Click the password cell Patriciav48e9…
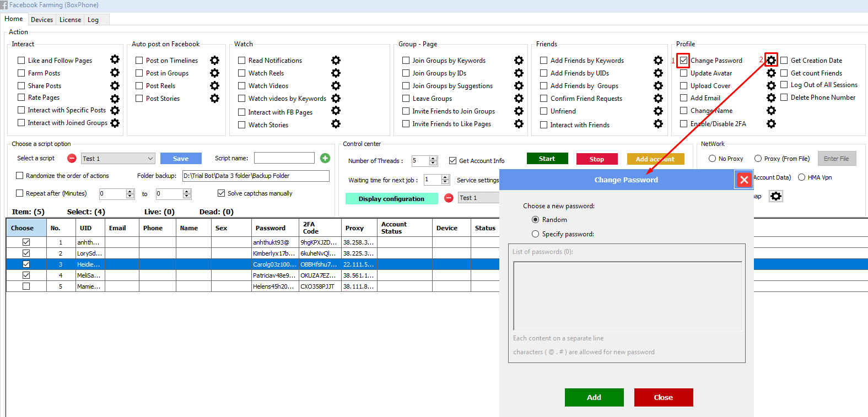Viewport: 868px width, 417px height. [275, 275]
